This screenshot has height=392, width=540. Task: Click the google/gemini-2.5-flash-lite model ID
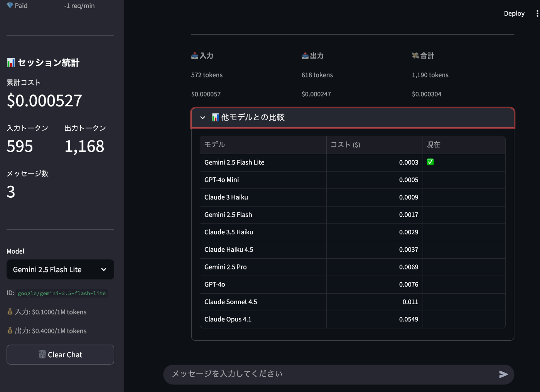tap(62, 293)
